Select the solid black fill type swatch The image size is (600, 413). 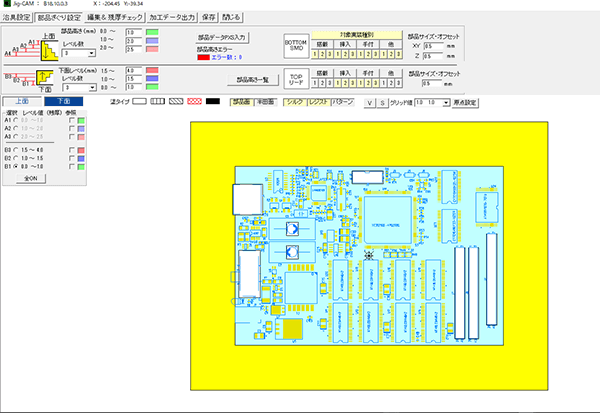pyautogui.click(x=215, y=102)
